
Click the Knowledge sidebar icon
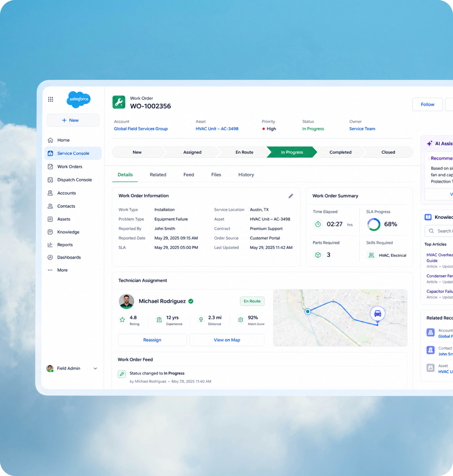click(x=50, y=232)
